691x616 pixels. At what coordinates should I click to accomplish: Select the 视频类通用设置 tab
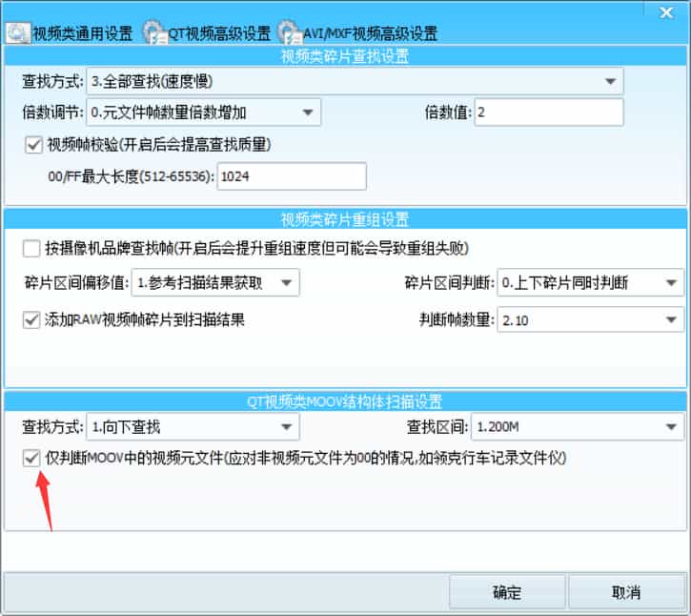click(82, 33)
